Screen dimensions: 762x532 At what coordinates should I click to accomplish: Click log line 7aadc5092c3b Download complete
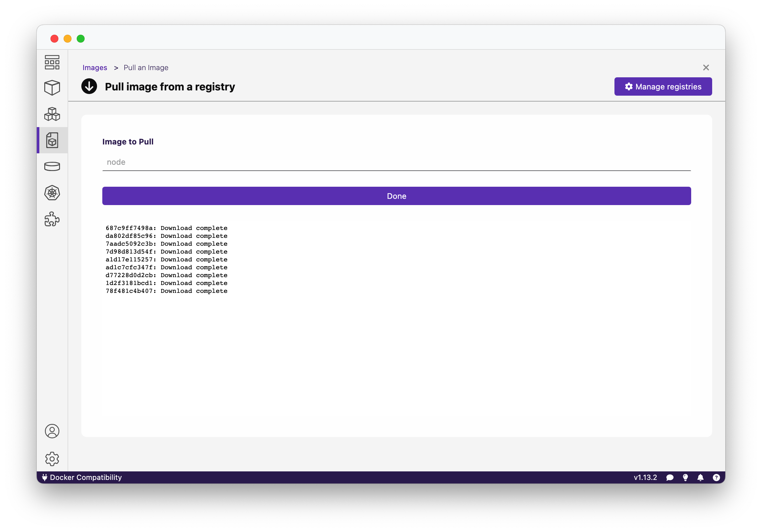pyautogui.click(x=167, y=244)
